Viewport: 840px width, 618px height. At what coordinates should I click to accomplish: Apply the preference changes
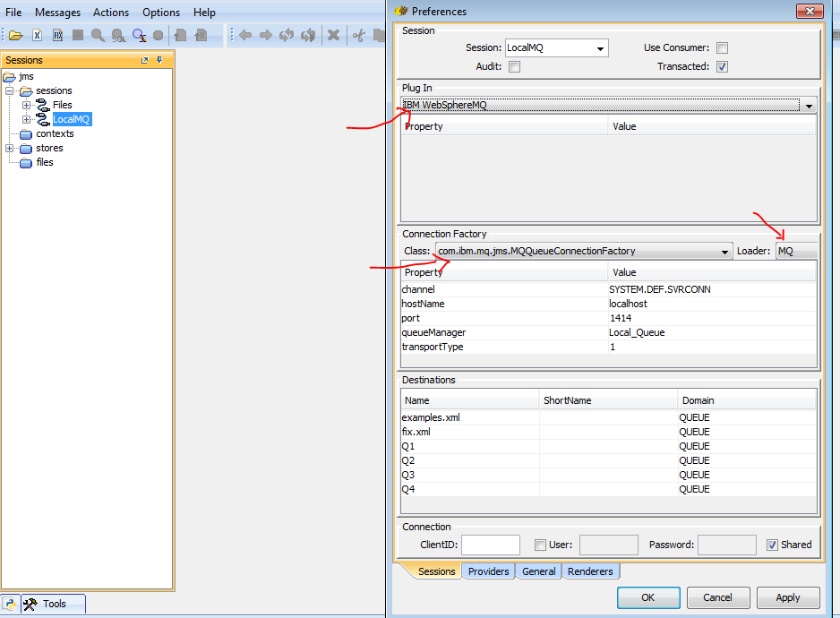[787, 597]
